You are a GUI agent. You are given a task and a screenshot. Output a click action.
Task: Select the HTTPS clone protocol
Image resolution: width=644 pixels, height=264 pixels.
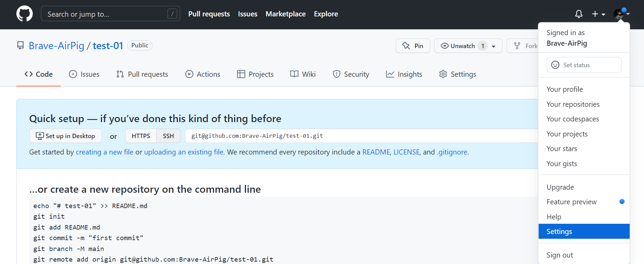[x=141, y=136]
